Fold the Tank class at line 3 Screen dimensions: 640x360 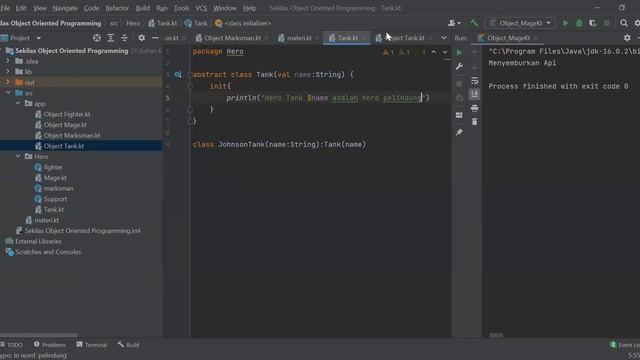click(x=190, y=74)
